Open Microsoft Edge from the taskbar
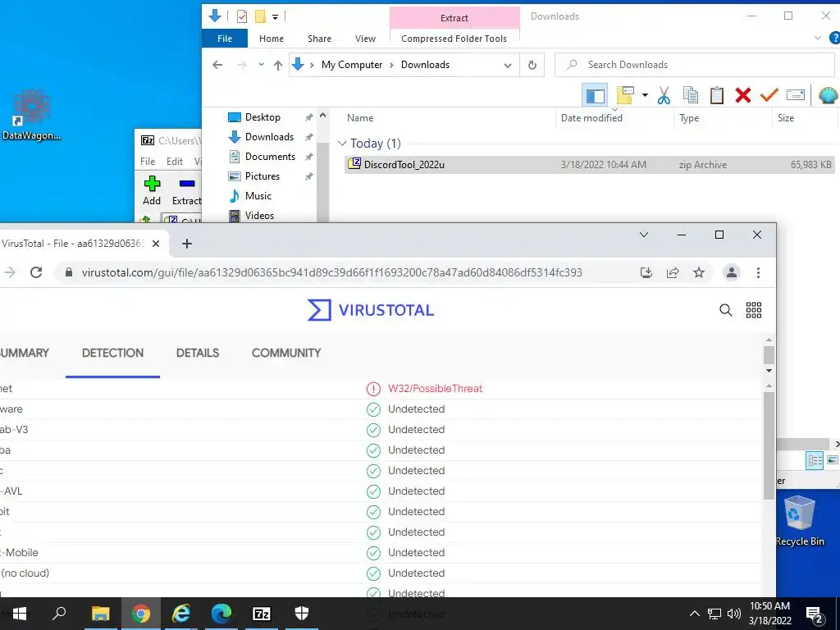 [221, 614]
